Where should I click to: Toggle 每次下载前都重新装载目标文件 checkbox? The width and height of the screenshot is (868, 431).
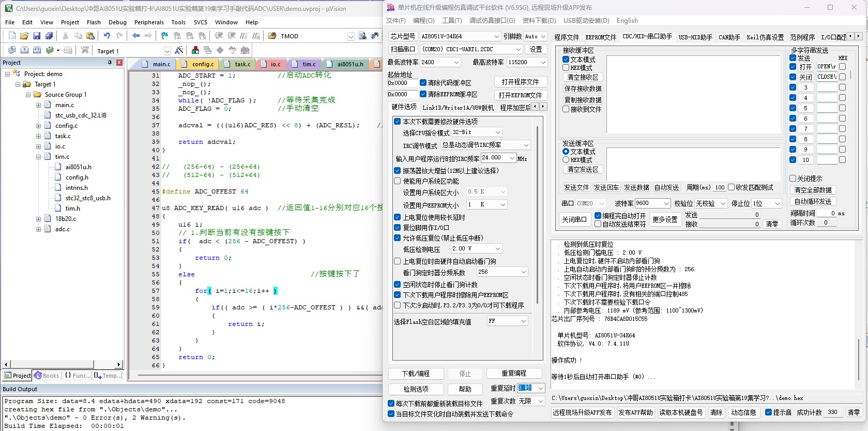(x=391, y=404)
